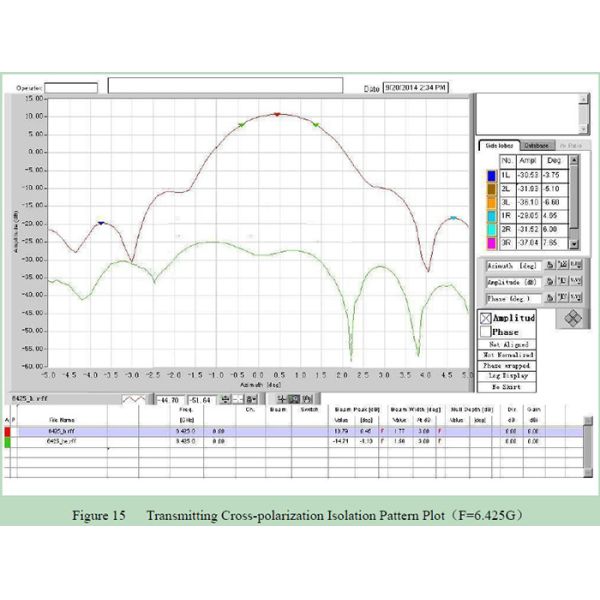Click the axis format icon in the Azimuth row
600x600 pixels.
click(564, 265)
